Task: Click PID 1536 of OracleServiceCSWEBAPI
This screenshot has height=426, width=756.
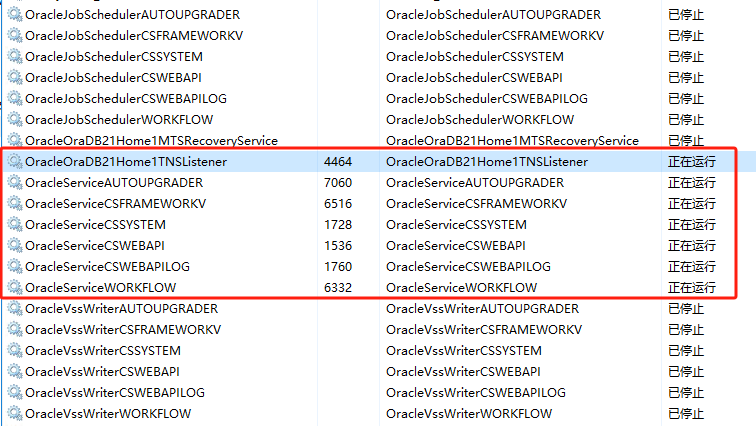Action: [338, 245]
